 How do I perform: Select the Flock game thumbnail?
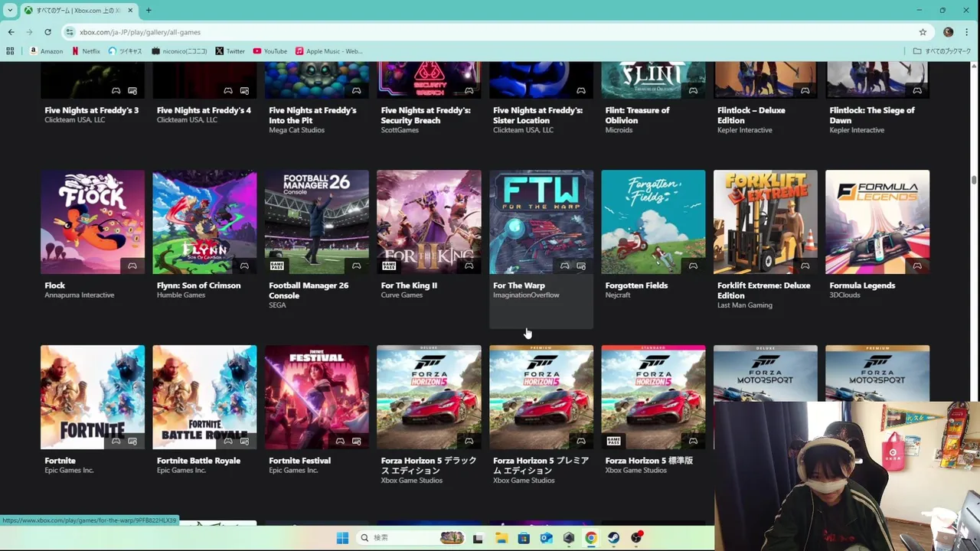(93, 222)
